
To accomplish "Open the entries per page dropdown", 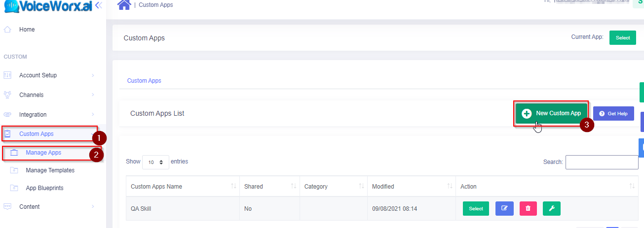I will [x=155, y=162].
